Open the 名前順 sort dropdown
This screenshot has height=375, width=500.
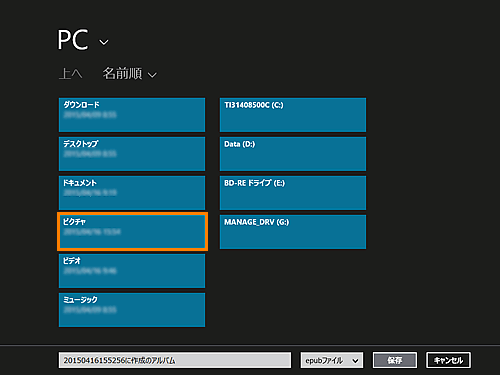coord(129,73)
